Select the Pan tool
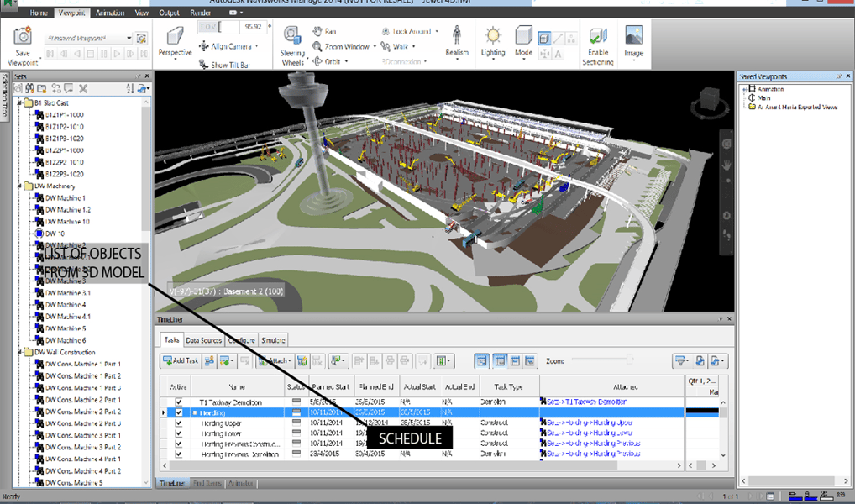 point(324,31)
